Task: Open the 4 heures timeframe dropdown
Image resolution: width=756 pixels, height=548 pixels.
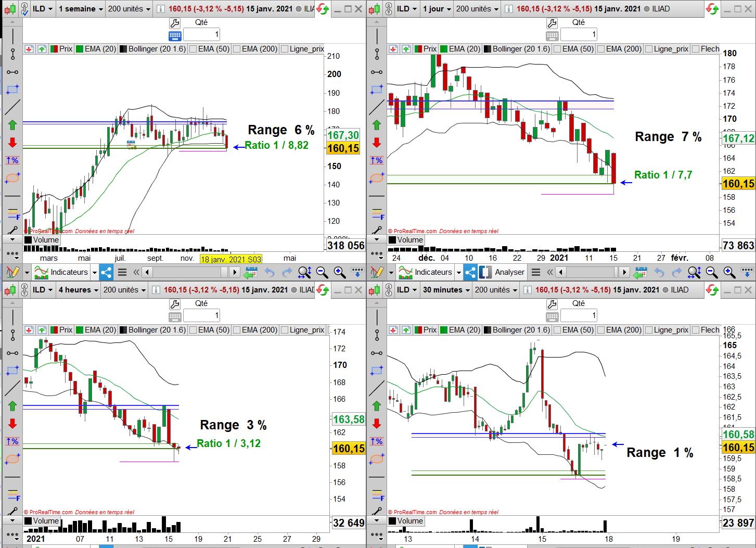Action: coord(78,290)
